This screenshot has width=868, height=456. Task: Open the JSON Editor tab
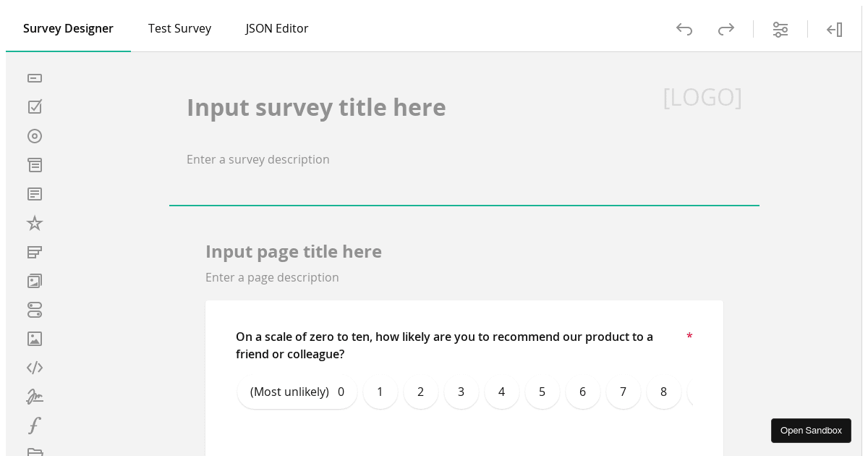pyautogui.click(x=277, y=28)
